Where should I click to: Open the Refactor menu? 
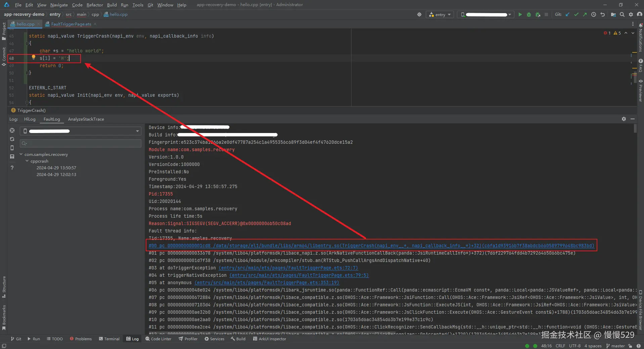pos(95,5)
